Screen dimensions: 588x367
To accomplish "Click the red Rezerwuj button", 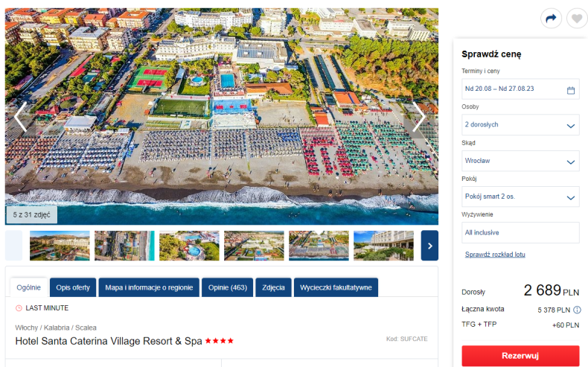I will pyautogui.click(x=520, y=356).
